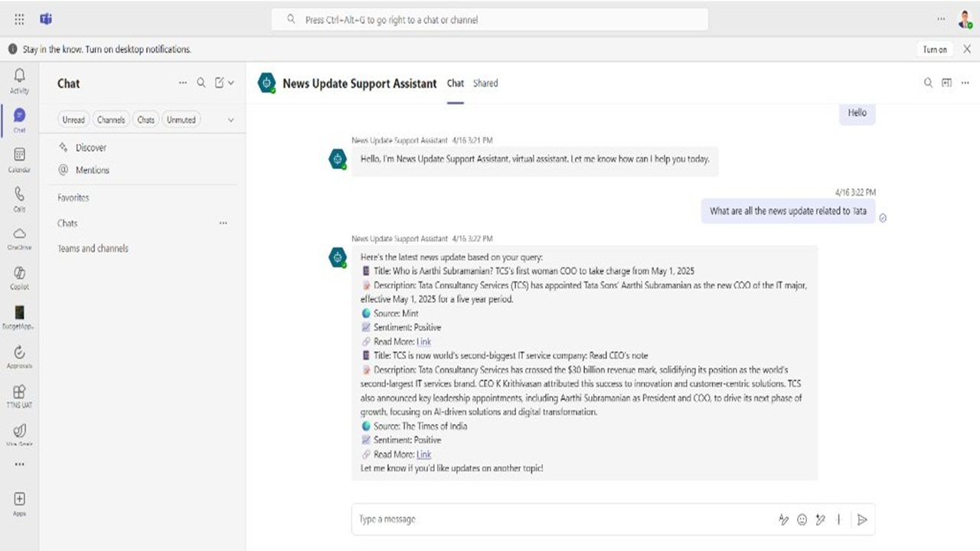980x551 pixels.
Task: Open the Apps store icon
Action: (x=19, y=504)
